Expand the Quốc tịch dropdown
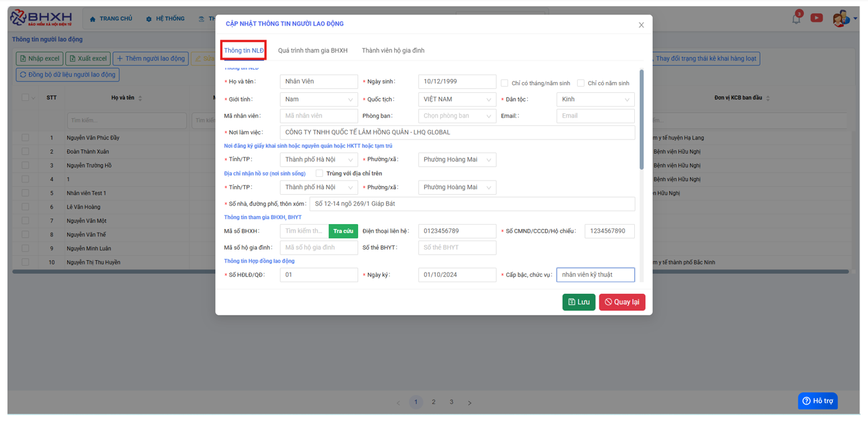Screen dimensions: 868x422 click(x=457, y=100)
